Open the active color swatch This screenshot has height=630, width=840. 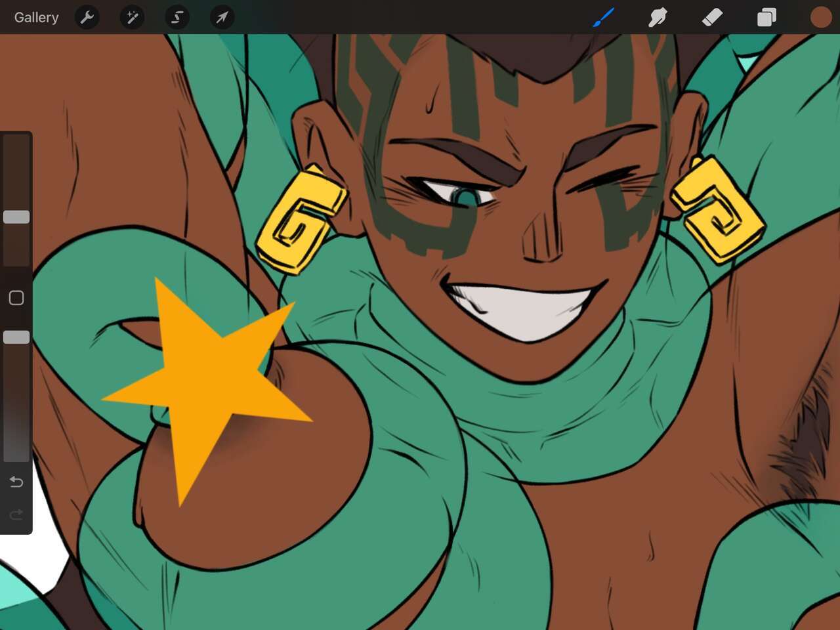point(820,18)
